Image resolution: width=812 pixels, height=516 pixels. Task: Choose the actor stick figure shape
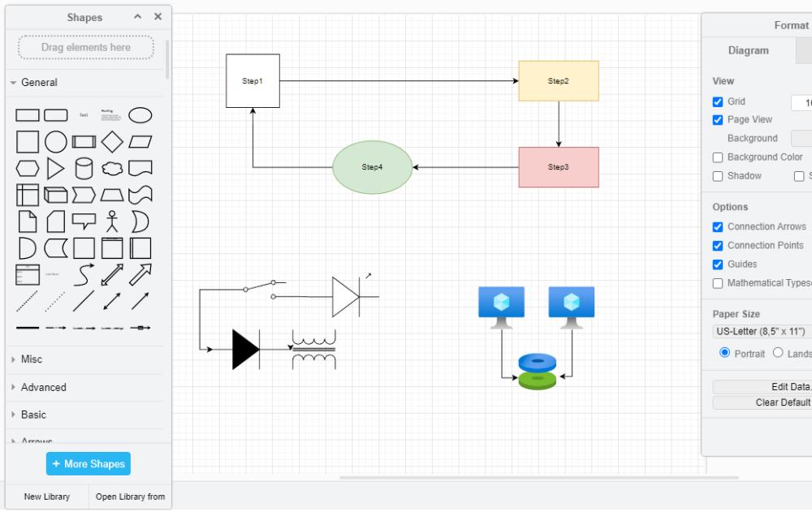click(x=112, y=221)
